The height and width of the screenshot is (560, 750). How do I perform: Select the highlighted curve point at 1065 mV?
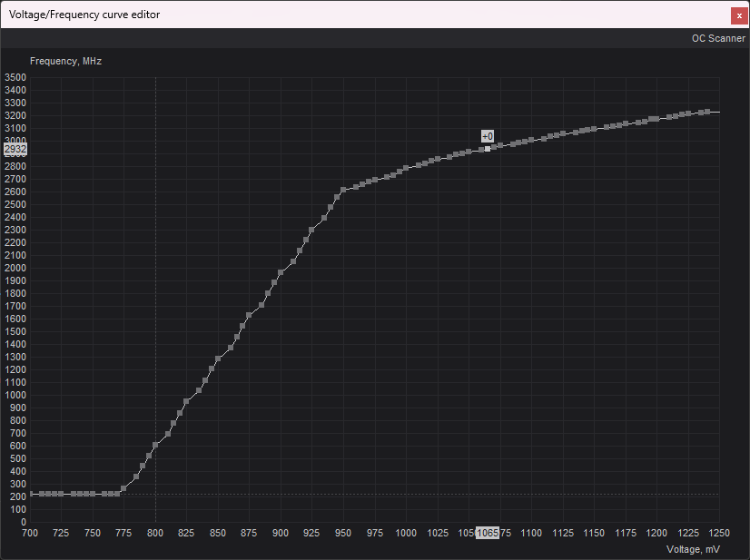pyautogui.click(x=488, y=149)
